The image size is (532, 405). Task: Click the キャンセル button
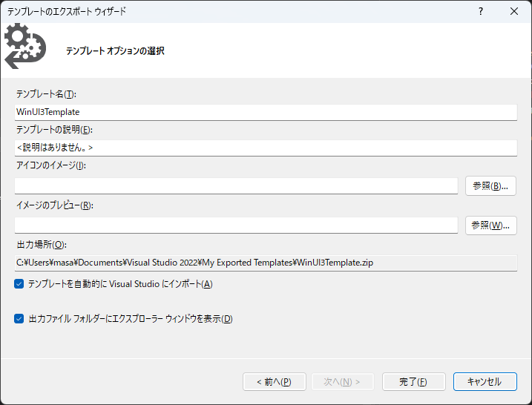485,382
